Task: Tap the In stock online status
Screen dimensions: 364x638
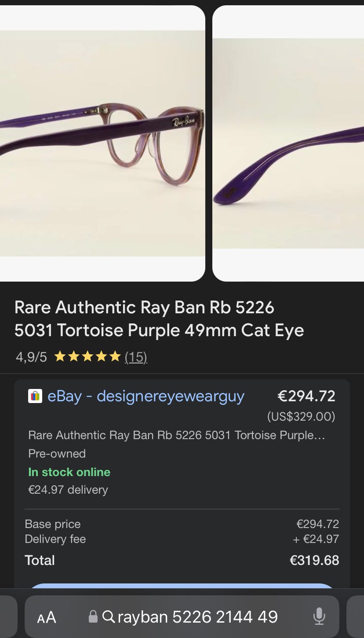Action: click(x=69, y=472)
